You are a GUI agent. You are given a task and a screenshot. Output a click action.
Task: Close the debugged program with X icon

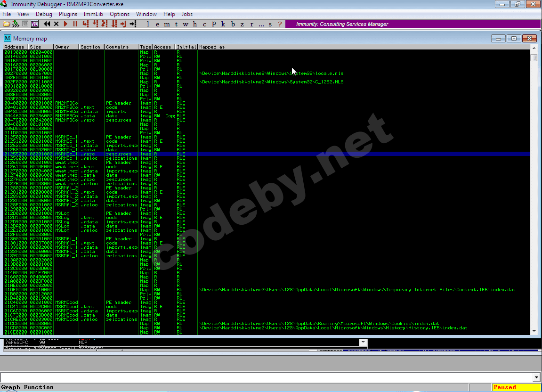click(x=57, y=24)
